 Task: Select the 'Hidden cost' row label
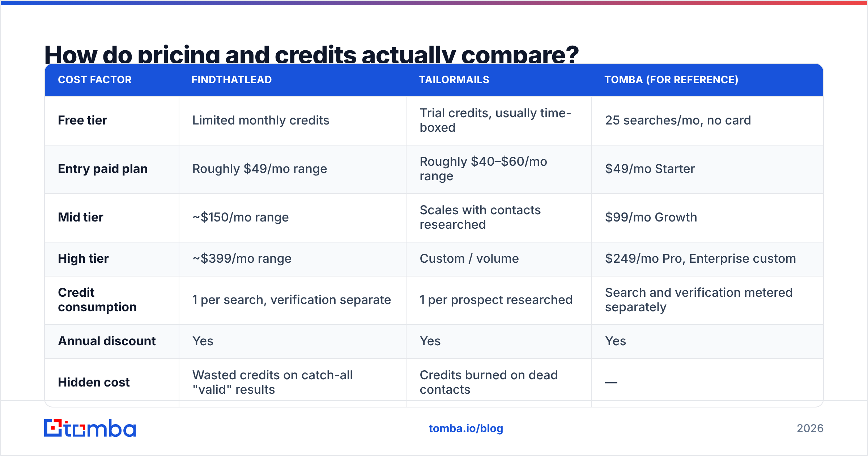point(94,383)
